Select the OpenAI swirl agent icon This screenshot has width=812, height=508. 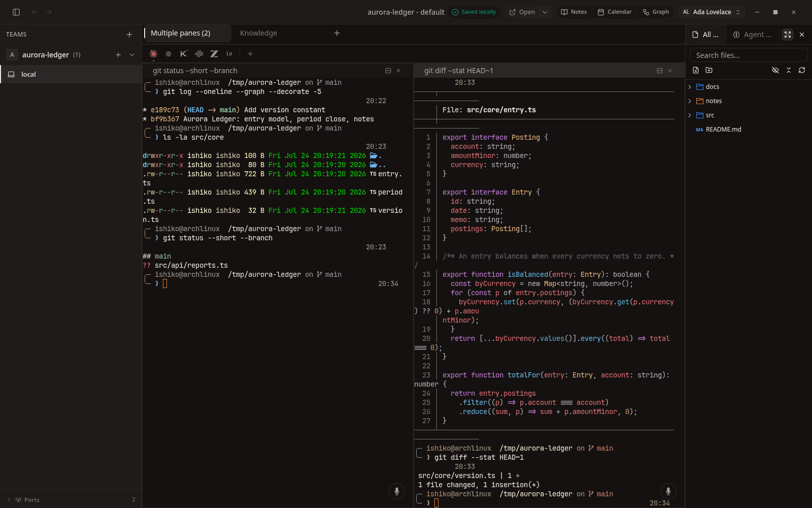tap(168, 53)
